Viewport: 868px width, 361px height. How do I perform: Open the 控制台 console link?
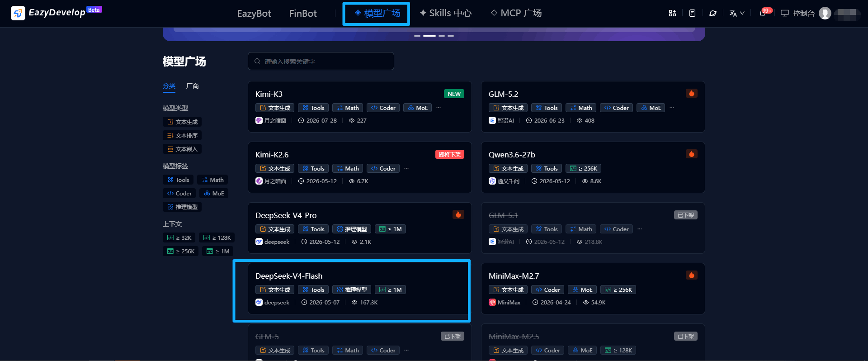(798, 13)
